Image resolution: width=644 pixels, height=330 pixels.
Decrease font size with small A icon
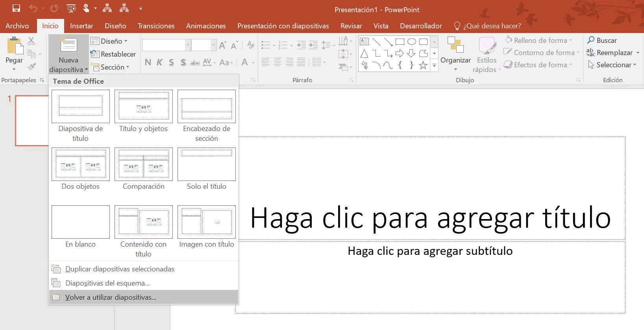coord(234,45)
